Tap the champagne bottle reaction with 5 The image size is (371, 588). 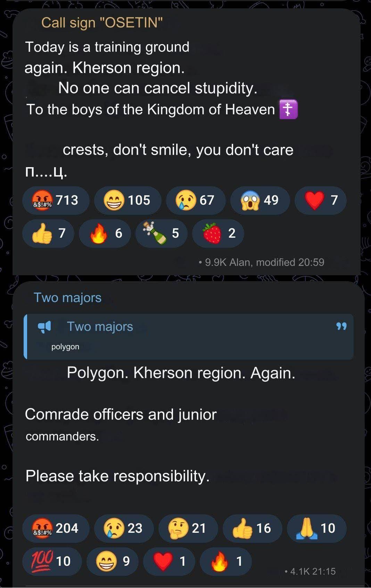coord(161,233)
